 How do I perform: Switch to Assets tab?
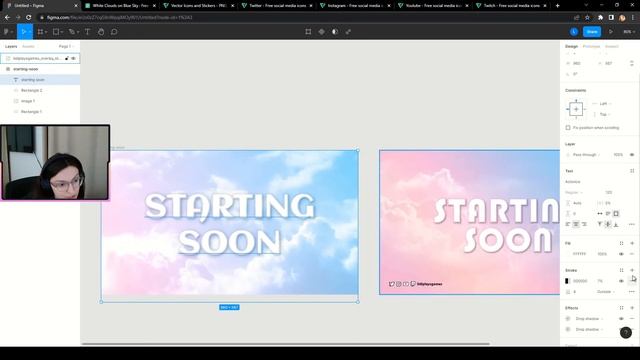(28, 47)
